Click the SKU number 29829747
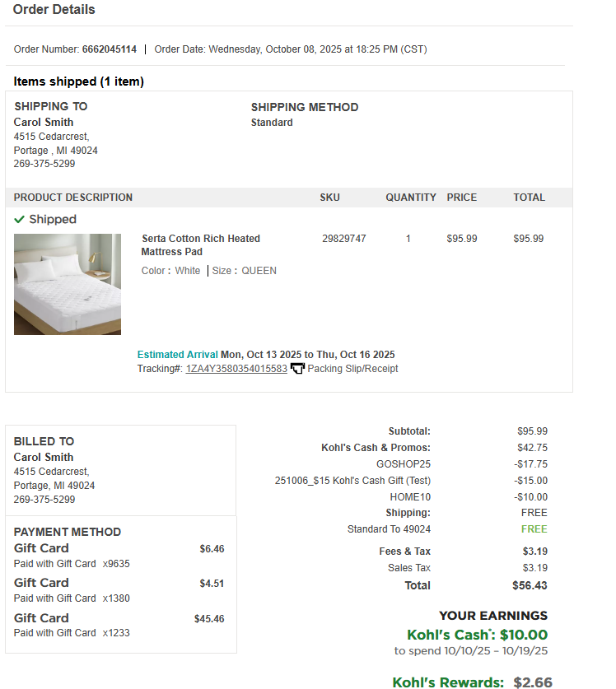 tap(344, 239)
